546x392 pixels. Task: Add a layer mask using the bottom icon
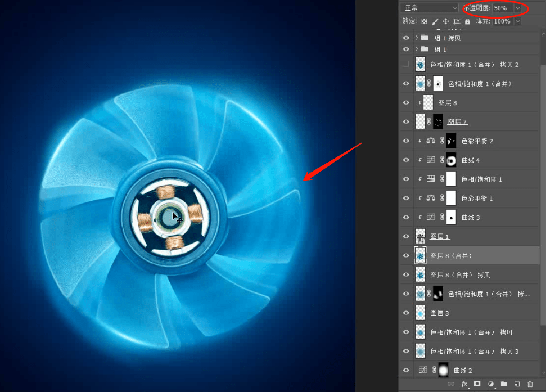(477, 384)
